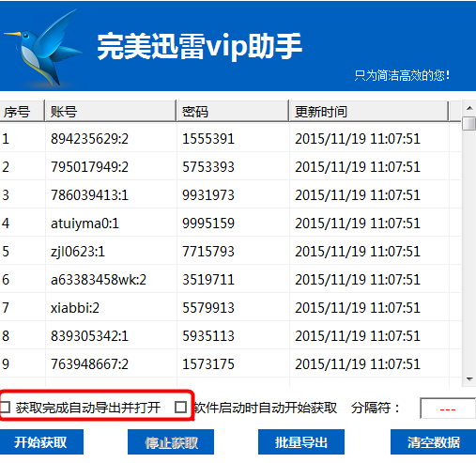Screen dimensions: 476x463
Task: Click the 密码 column header
Action: 233,111
